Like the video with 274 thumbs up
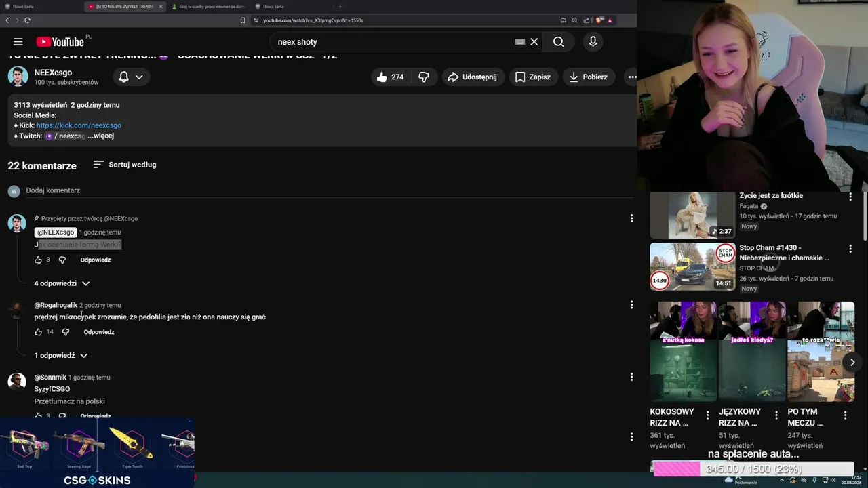 click(390, 77)
